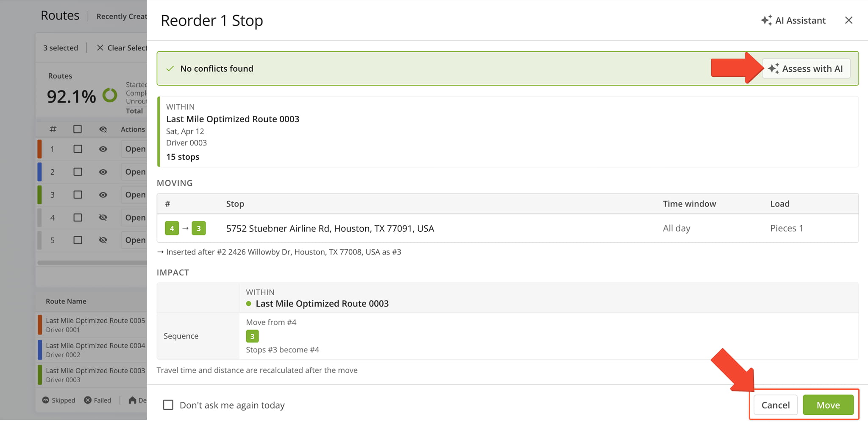Viewport: 868px width, 422px height.
Task: Click the 92.1% progress ring
Action: click(110, 95)
